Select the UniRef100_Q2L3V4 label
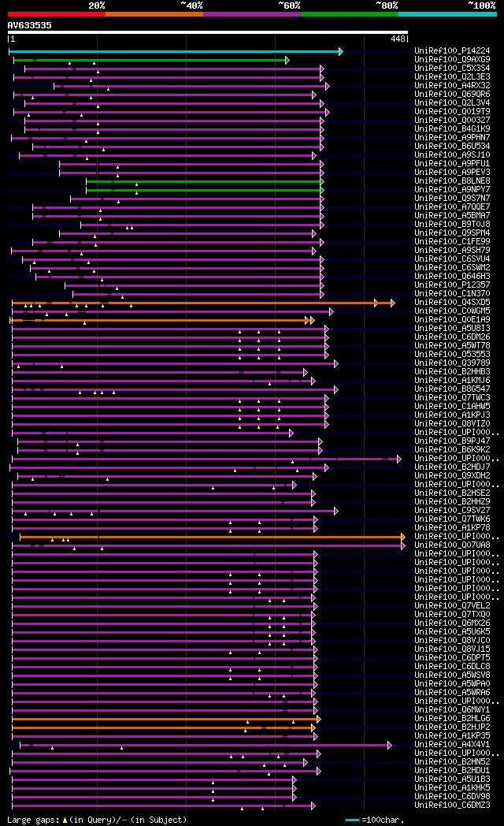The width and height of the screenshot is (504, 826). (x=452, y=102)
